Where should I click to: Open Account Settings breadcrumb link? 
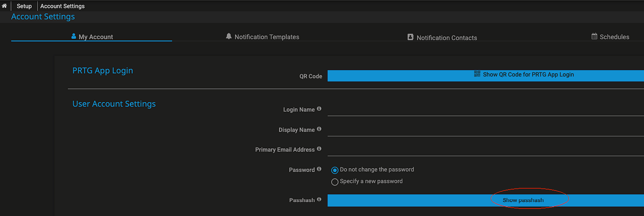pos(63,6)
